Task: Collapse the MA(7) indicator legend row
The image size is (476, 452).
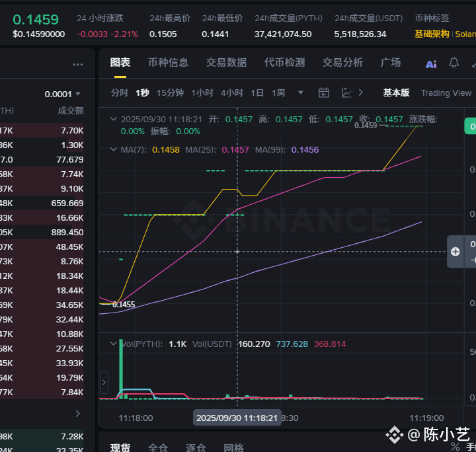Action: [114, 150]
